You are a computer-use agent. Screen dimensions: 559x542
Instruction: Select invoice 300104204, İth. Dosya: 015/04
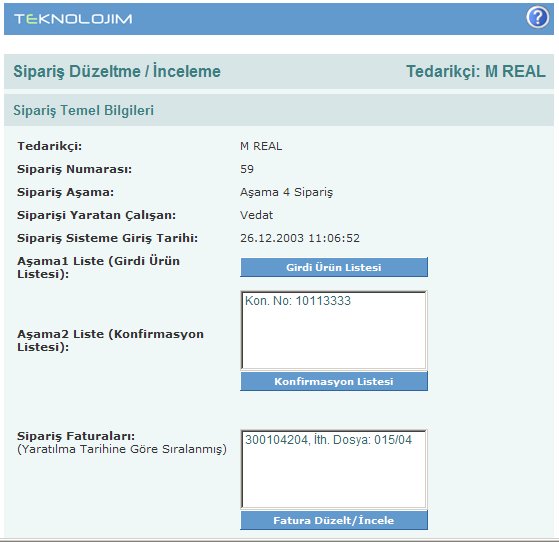click(328, 440)
